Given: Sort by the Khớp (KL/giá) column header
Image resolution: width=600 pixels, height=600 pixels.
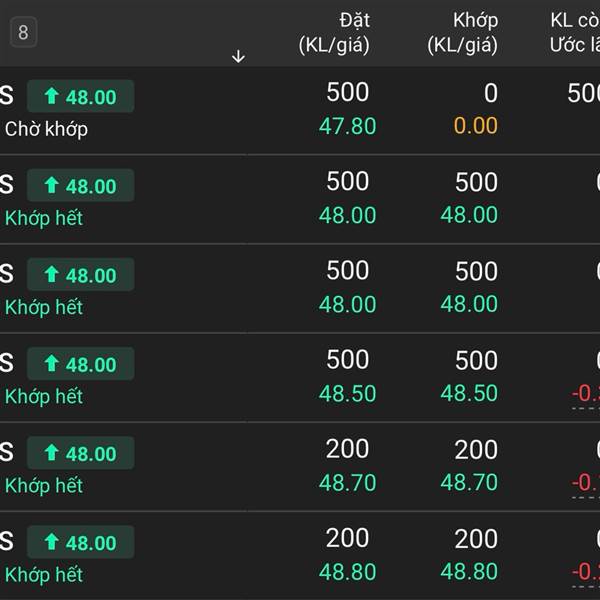Looking at the screenshot, I should click(x=462, y=32).
